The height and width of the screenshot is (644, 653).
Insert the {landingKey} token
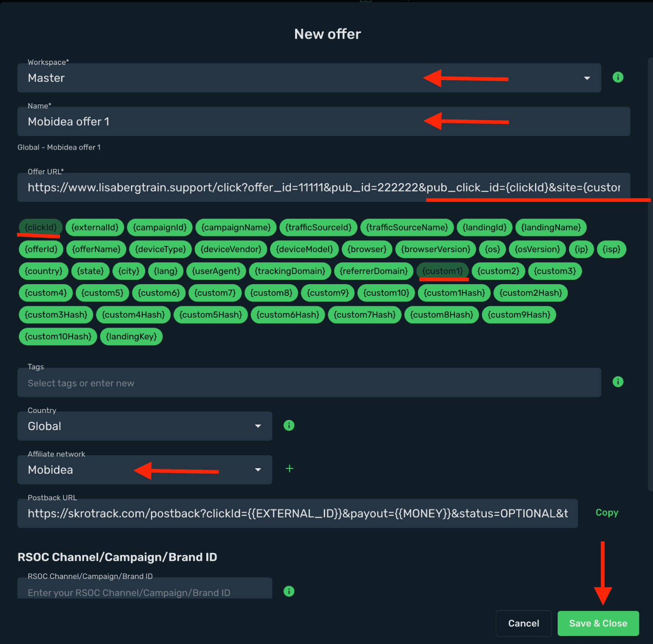(131, 336)
